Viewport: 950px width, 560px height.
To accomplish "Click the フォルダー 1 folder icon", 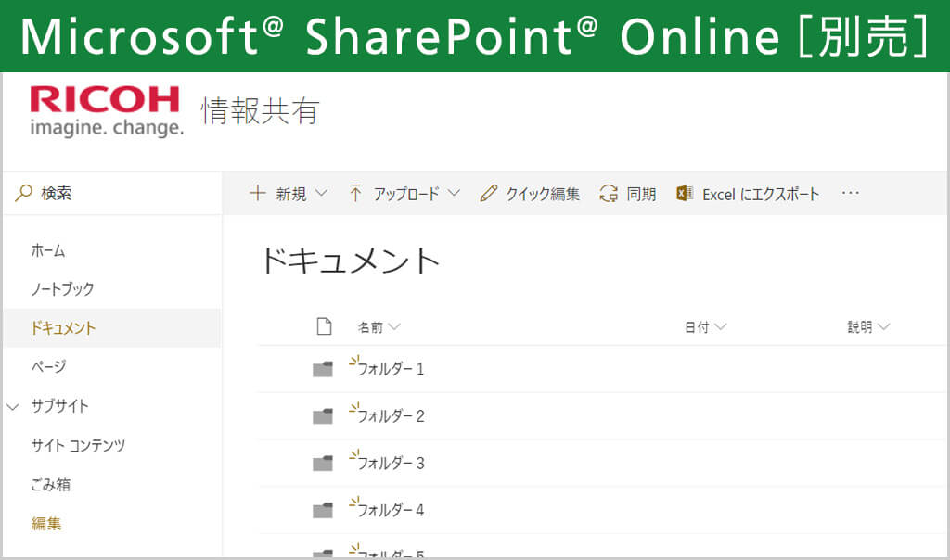I will tap(322, 370).
